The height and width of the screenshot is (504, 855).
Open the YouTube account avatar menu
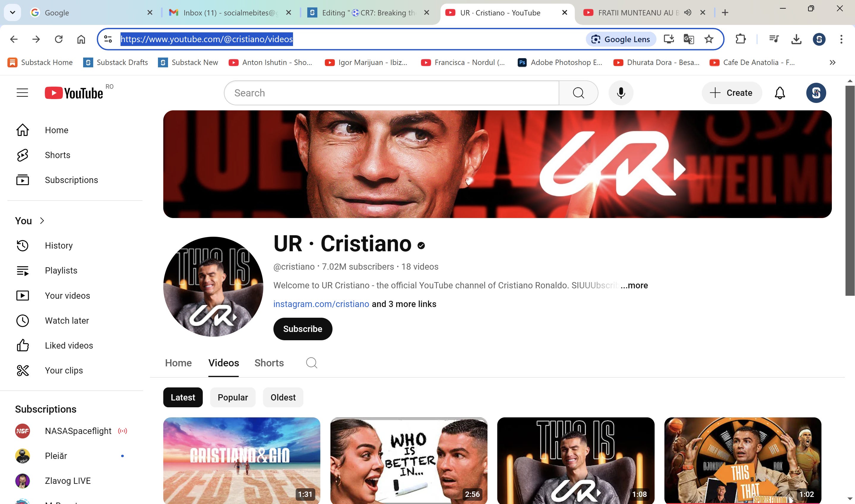click(x=816, y=93)
